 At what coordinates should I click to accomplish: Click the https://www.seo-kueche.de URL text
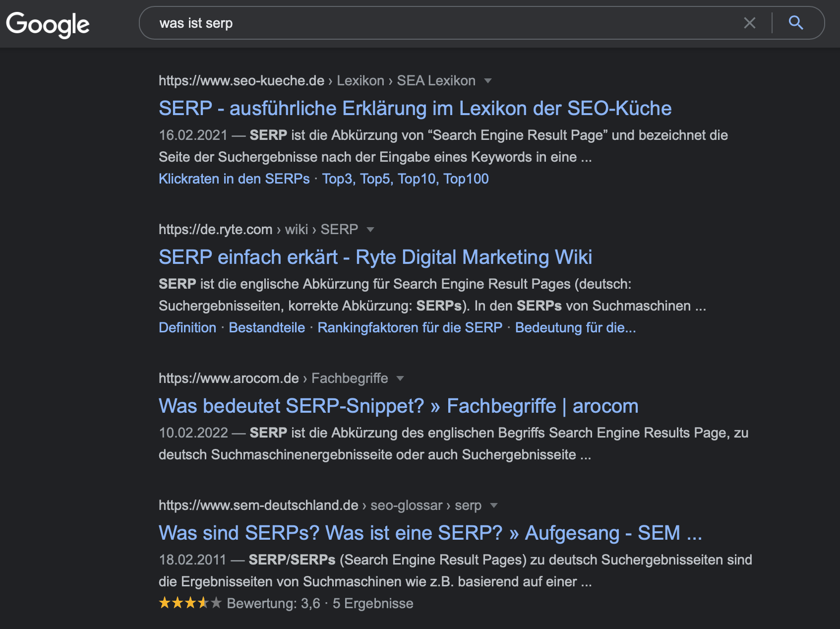click(x=241, y=80)
